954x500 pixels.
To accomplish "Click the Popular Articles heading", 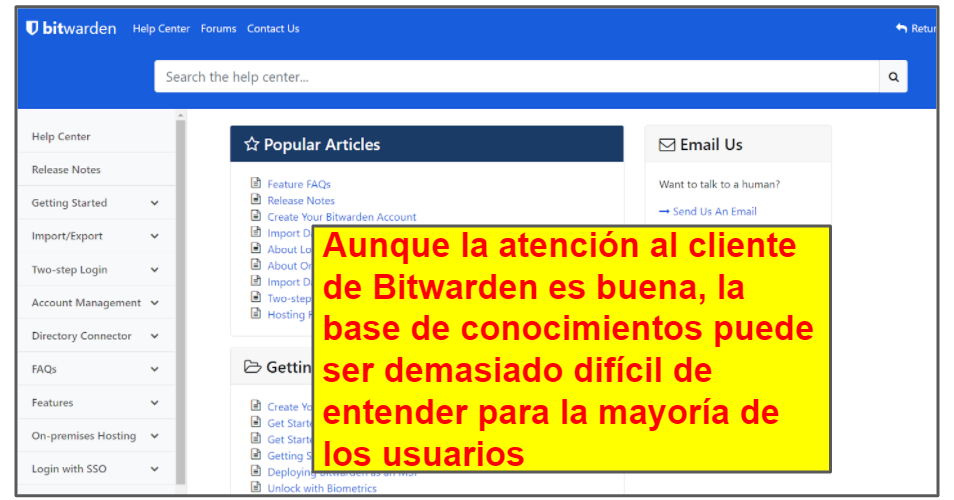I will [321, 144].
